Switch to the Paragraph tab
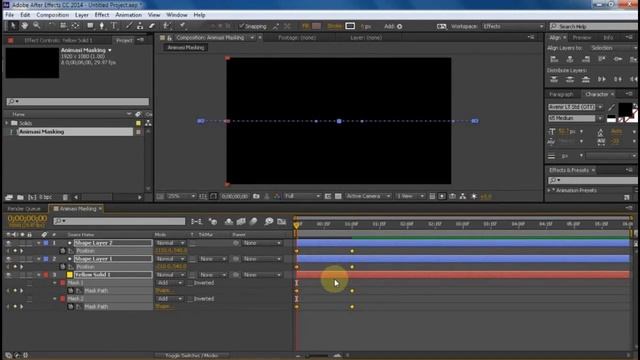The height and width of the screenshot is (360, 640). click(561, 94)
